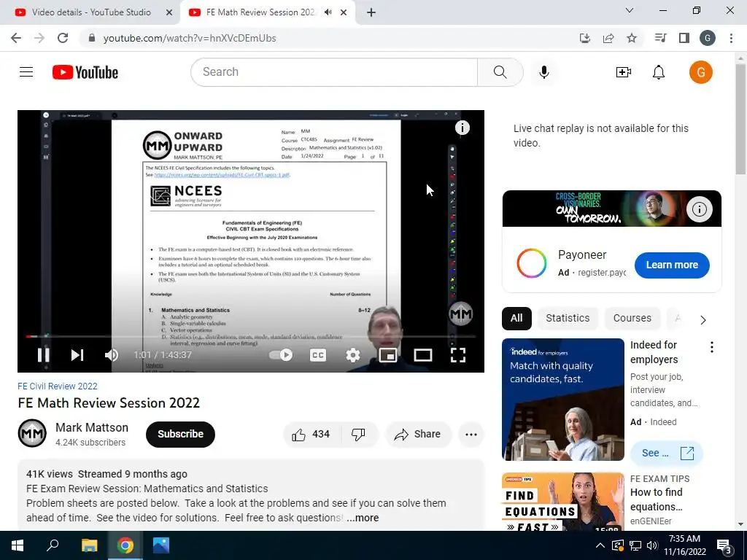The width and height of the screenshot is (747, 560).
Task: Open more actions ellipsis under video
Action: (471, 435)
